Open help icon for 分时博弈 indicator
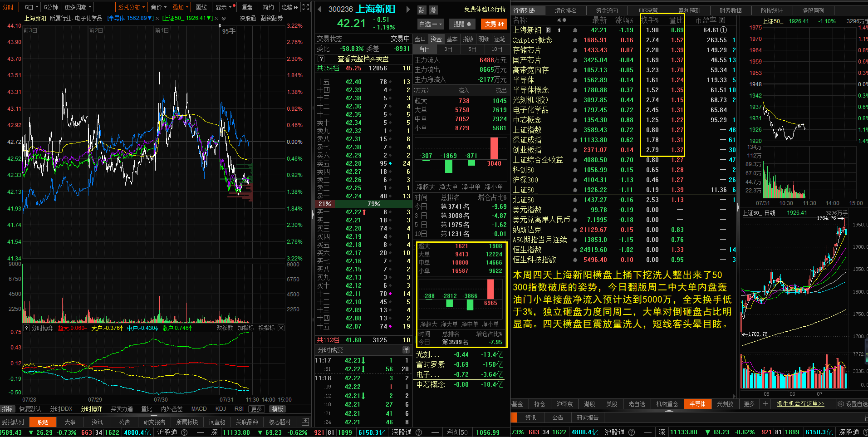This screenshot has height=437, width=868. [x=27, y=328]
